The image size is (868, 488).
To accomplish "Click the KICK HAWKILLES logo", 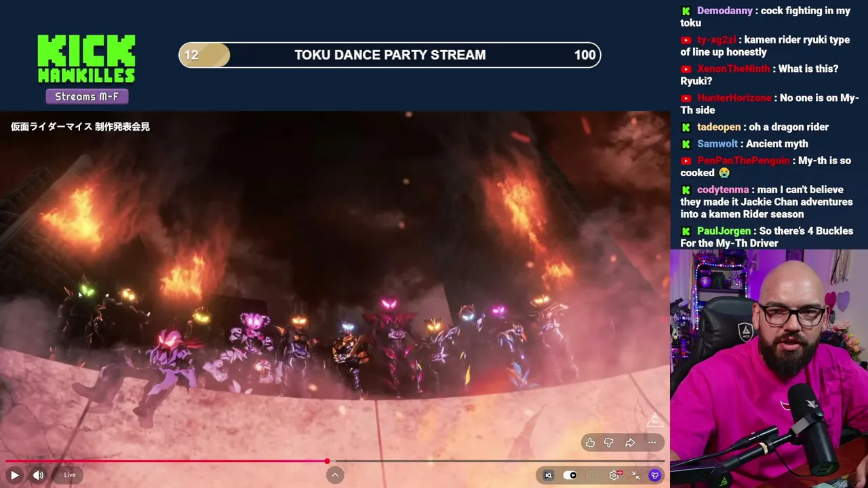I will coord(86,59).
